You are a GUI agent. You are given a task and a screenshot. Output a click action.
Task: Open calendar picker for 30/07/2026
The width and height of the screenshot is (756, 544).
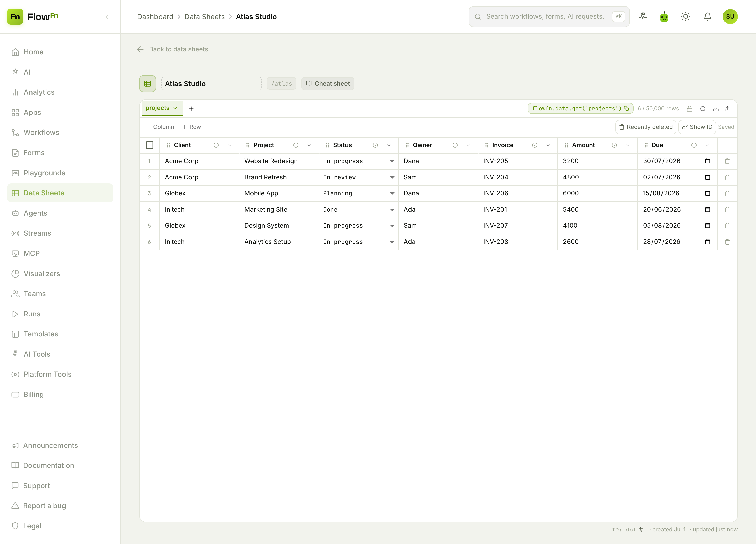(x=707, y=161)
